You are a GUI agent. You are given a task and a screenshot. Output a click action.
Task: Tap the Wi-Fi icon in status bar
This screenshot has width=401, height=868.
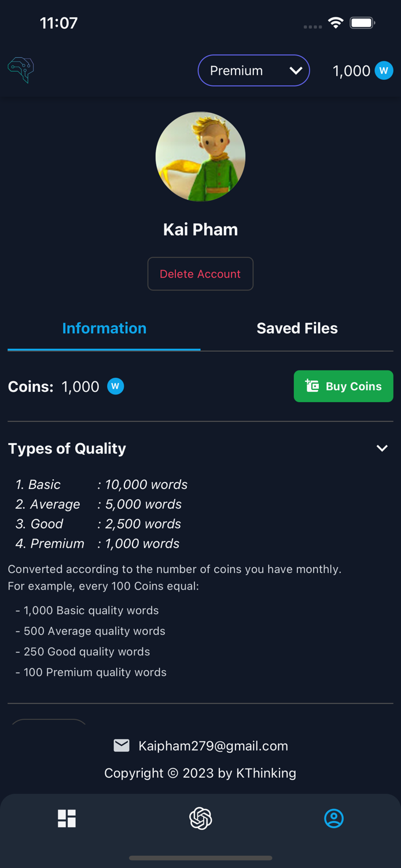point(335,23)
